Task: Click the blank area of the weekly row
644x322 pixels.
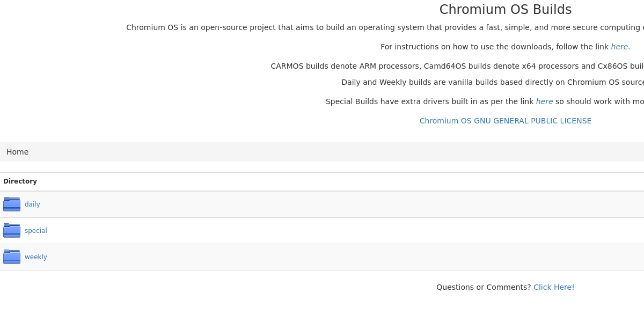Action: click(x=343, y=257)
